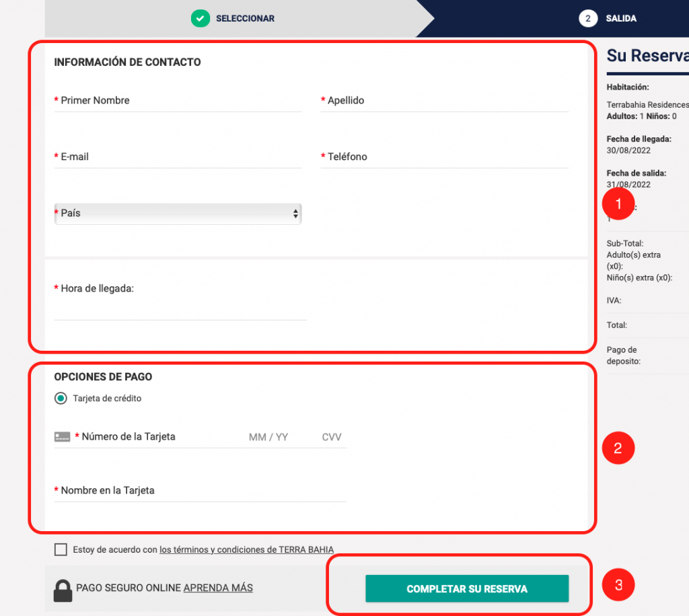Open the País dropdown
The image size is (689, 616).
(x=178, y=213)
